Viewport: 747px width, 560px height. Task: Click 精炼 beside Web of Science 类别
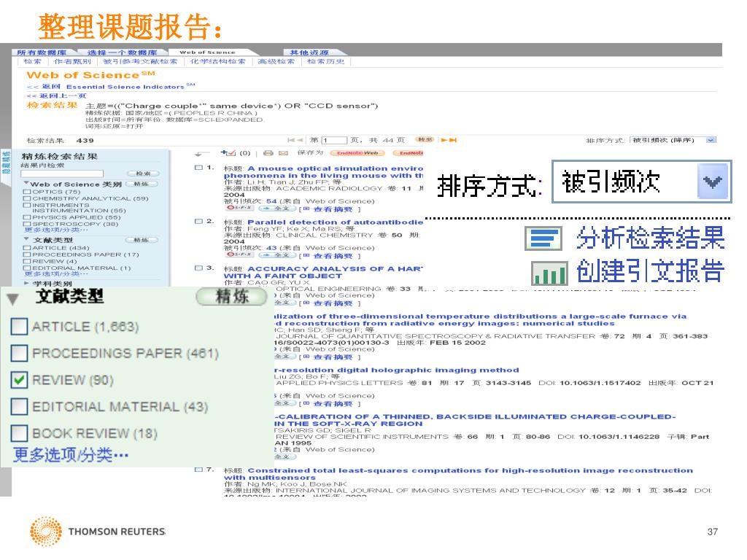pyautogui.click(x=141, y=184)
